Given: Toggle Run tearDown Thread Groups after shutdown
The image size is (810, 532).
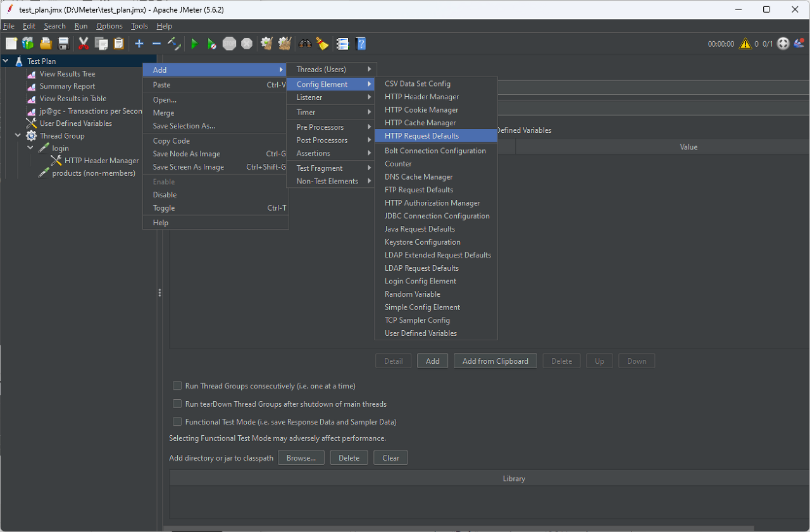Looking at the screenshot, I should tap(177, 404).
